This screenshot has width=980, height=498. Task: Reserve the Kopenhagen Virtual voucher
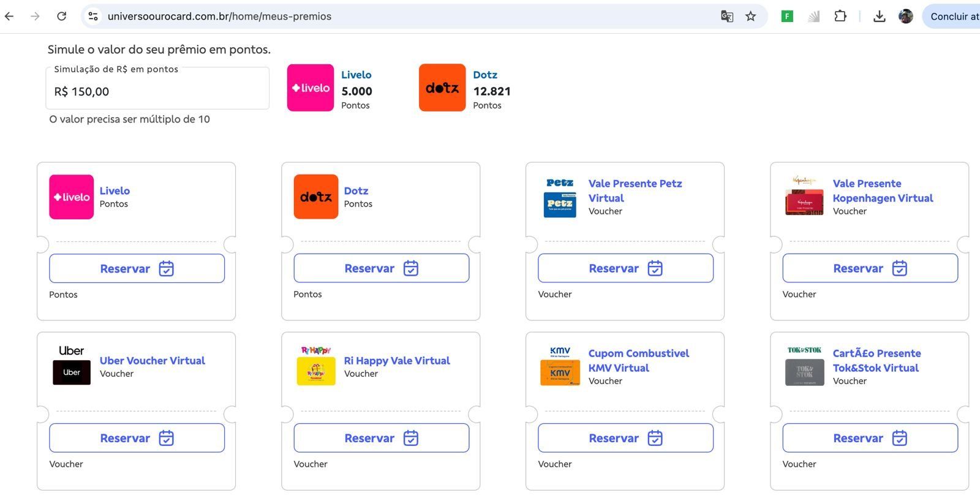tap(870, 268)
